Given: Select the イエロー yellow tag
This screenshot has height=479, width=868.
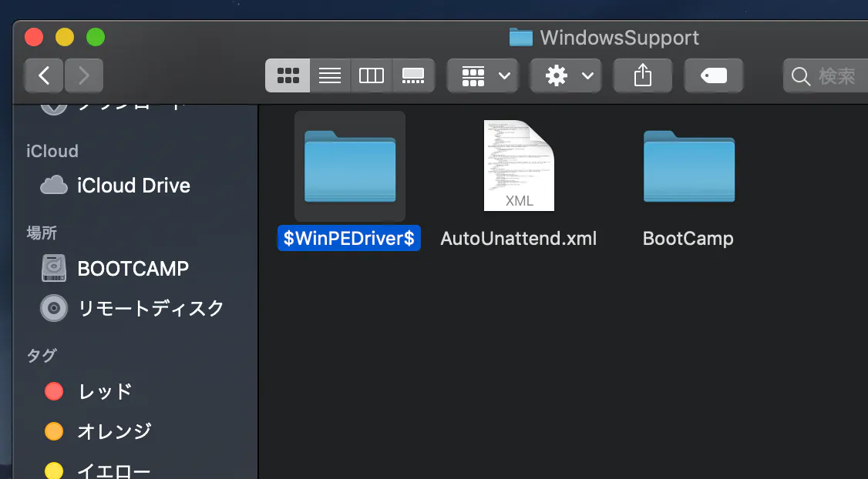Looking at the screenshot, I should pos(99,471).
